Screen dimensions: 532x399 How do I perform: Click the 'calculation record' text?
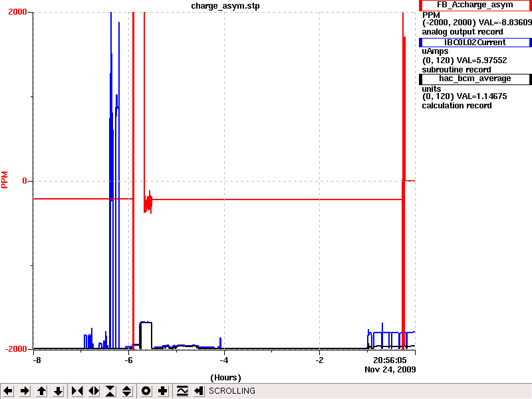(457, 106)
